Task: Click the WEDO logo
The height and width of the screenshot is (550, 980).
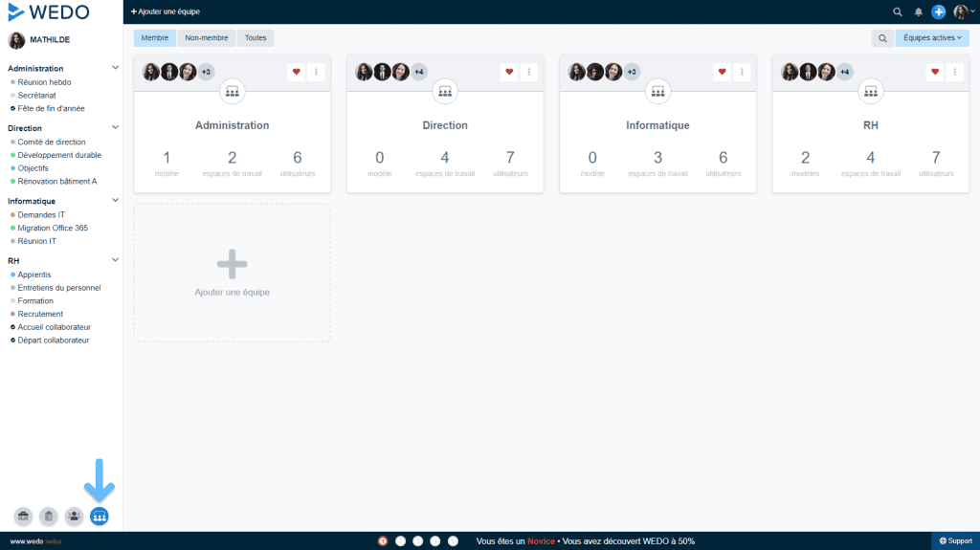Action: [x=49, y=11]
